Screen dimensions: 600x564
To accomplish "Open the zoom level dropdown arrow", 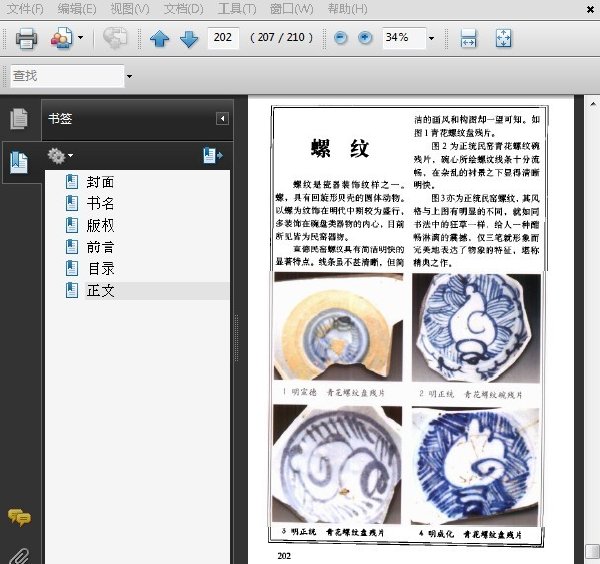I will click(x=432, y=38).
